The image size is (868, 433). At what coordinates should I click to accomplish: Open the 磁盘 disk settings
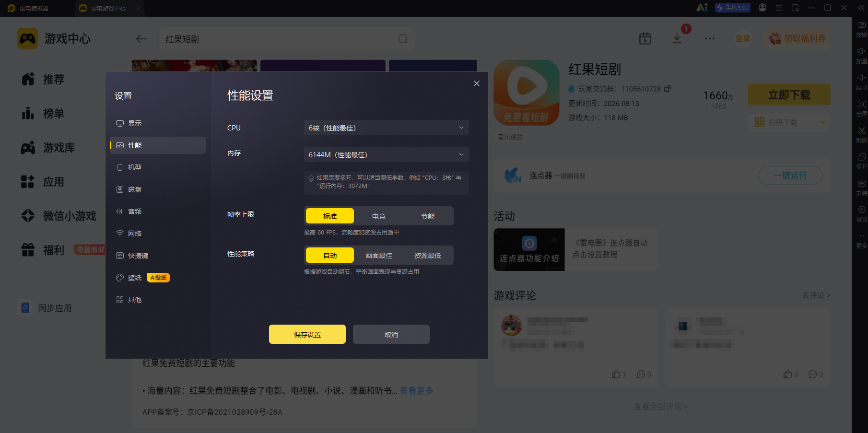coord(158,189)
